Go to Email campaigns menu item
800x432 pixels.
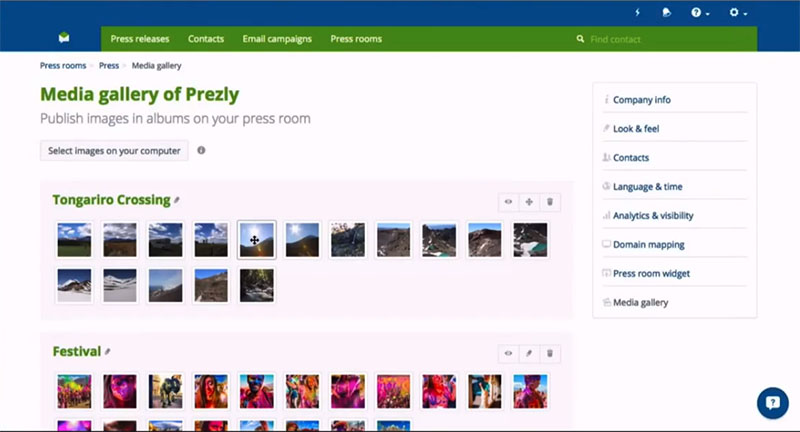[277, 39]
